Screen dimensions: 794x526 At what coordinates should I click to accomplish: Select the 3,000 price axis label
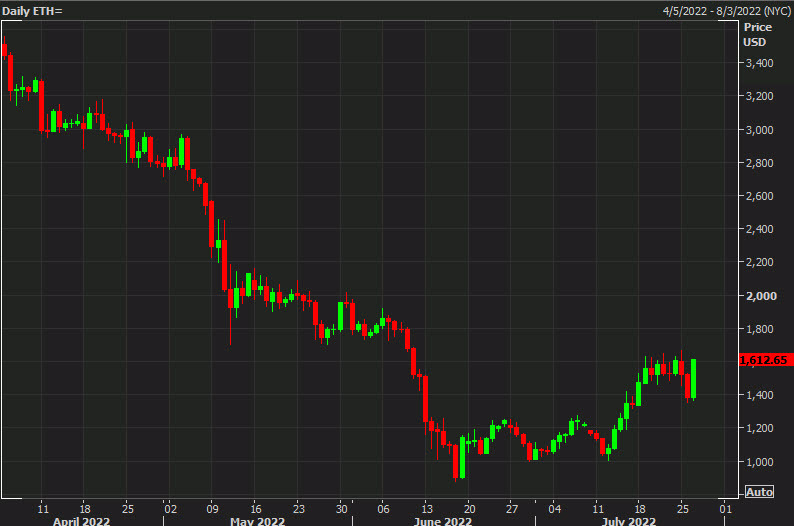click(x=758, y=130)
